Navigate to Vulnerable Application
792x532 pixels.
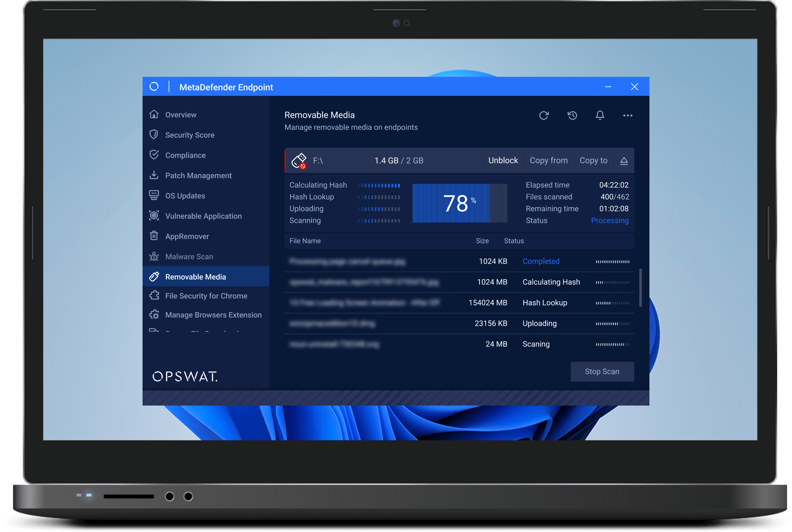tap(203, 216)
